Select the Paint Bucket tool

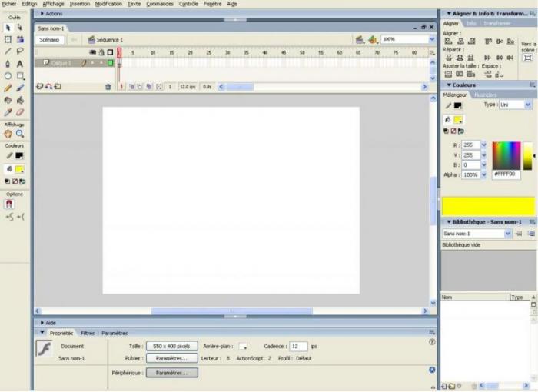(x=20, y=100)
